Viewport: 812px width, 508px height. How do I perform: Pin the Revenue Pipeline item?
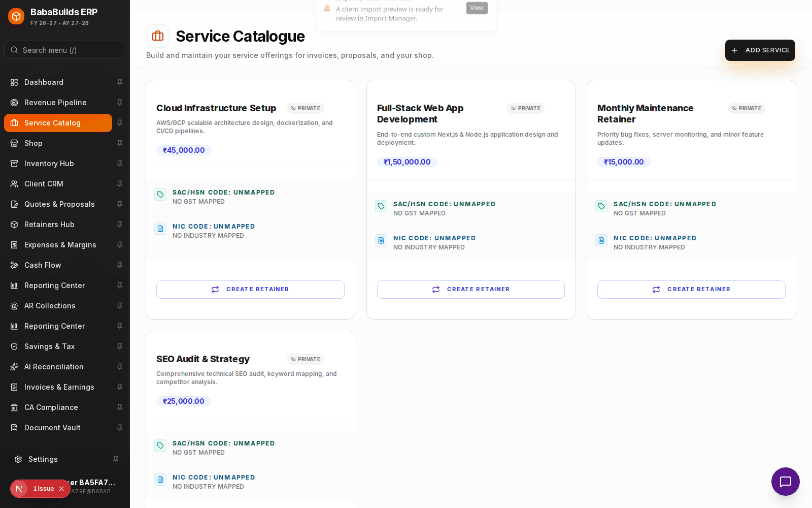120,103
